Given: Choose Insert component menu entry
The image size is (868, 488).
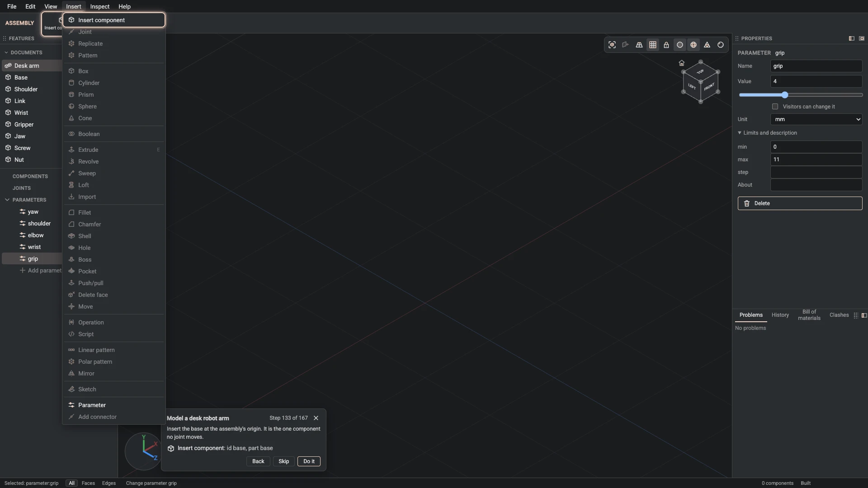Looking at the screenshot, I should pyautogui.click(x=114, y=20).
